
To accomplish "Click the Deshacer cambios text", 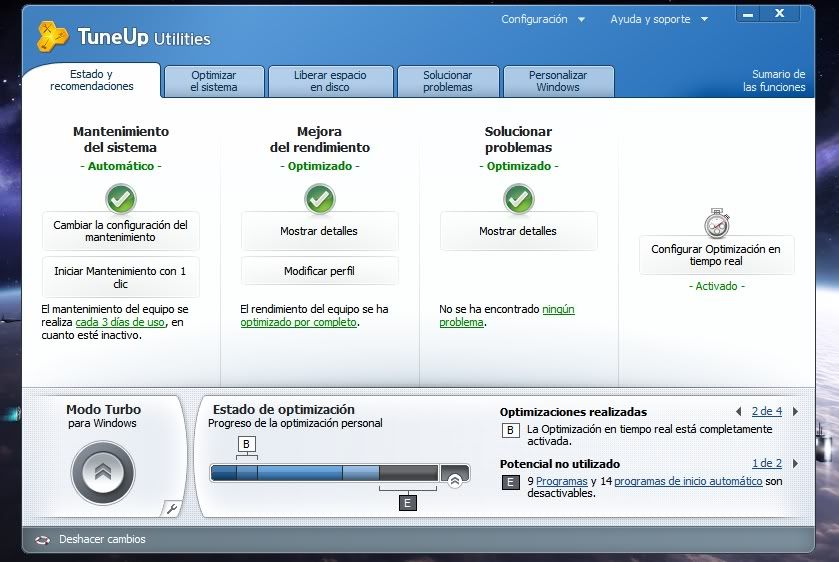I will tap(102, 539).
